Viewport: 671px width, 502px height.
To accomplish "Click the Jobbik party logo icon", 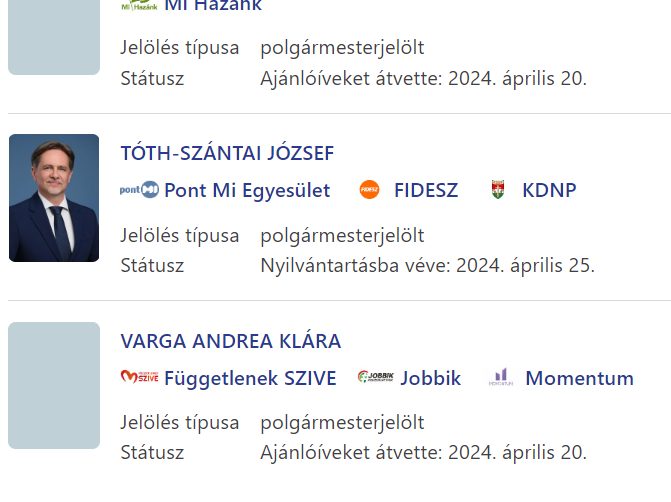I will (376, 378).
